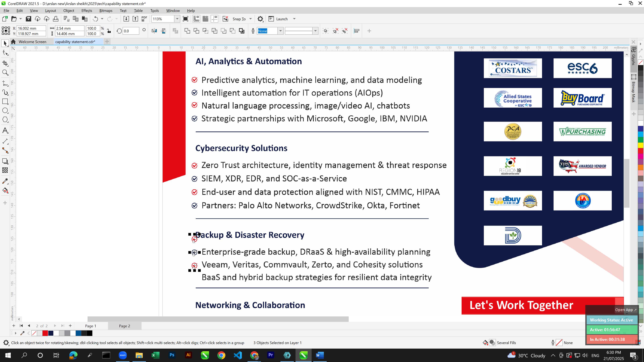The height and width of the screenshot is (362, 644).
Task: Toggle Show guidelines button
Action: 214,19
